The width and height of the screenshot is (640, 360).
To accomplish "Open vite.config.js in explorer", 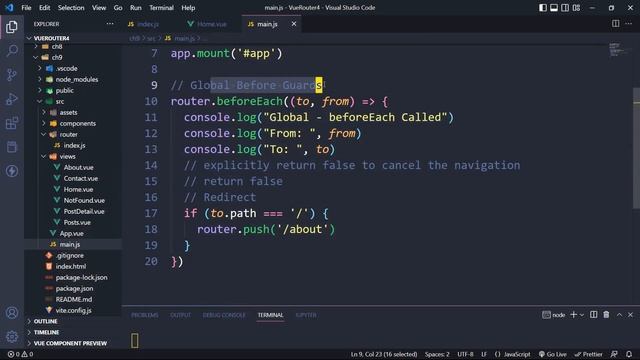I will 73,310.
